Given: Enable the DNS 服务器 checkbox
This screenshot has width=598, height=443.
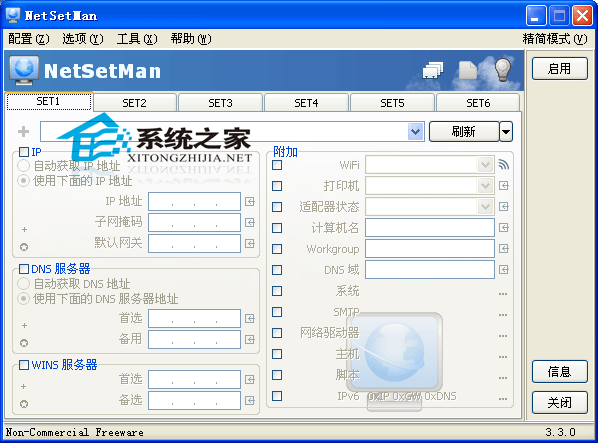Looking at the screenshot, I should click(24, 269).
